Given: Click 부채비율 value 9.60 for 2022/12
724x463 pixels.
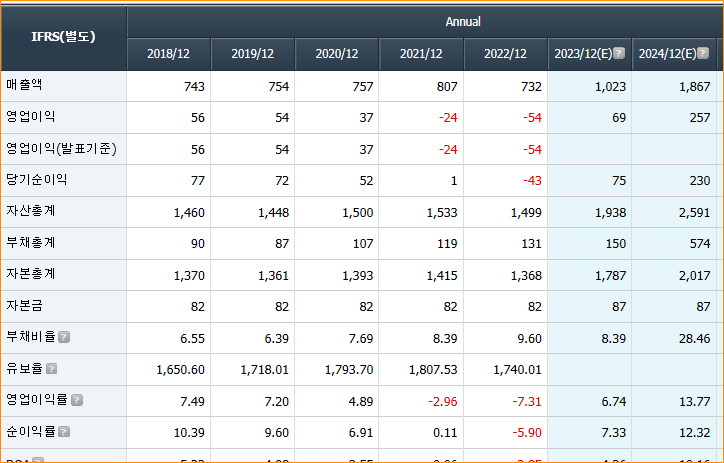Looking at the screenshot, I should (530, 339).
